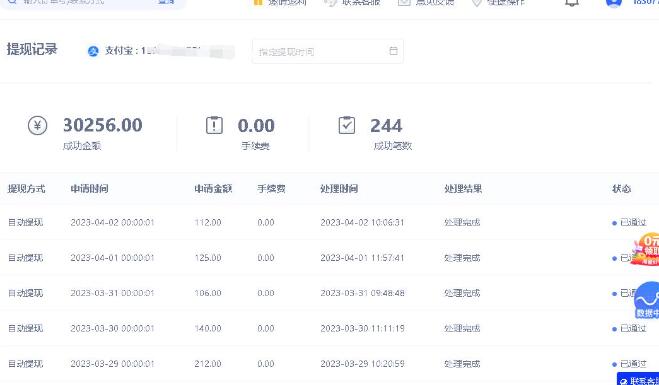Click the 处理结果 column header
Image resolution: width=659 pixels, height=385 pixels.
point(463,189)
